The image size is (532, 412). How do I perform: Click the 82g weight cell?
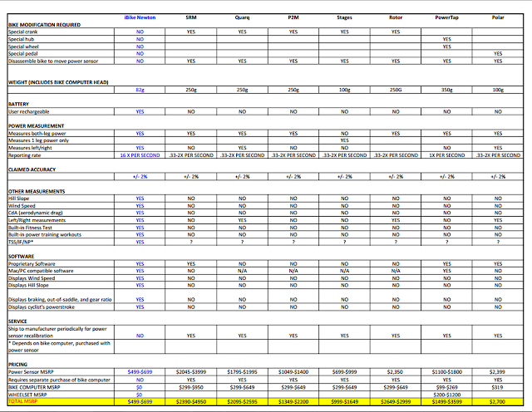click(140, 89)
